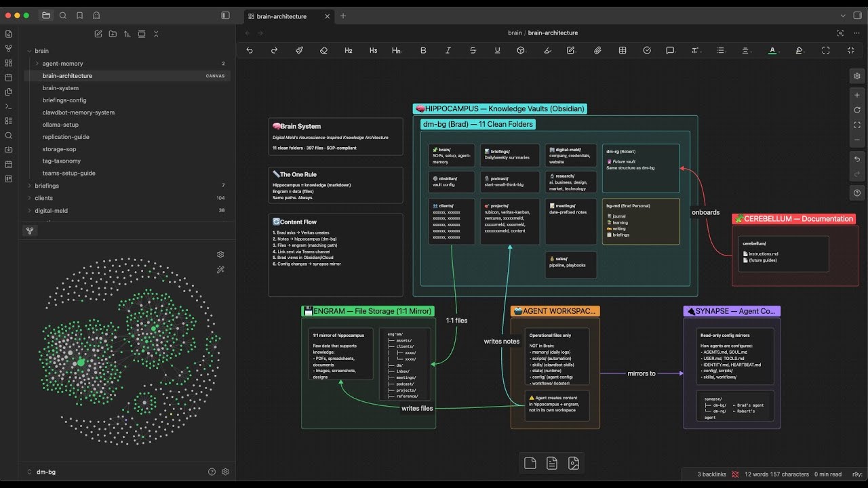Zoom in on canvas with plus icon
Image resolution: width=868 pixels, height=488 pixels.
click(857, 95)
